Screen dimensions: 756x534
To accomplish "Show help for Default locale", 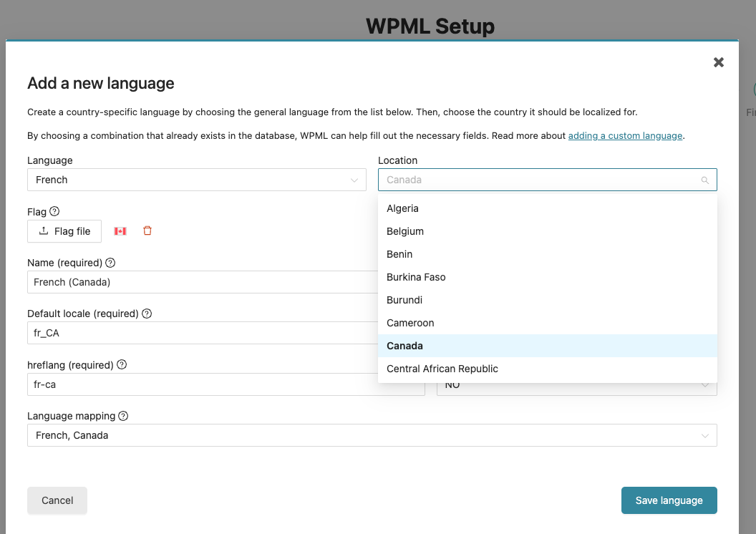I will [x=147, y=314].
